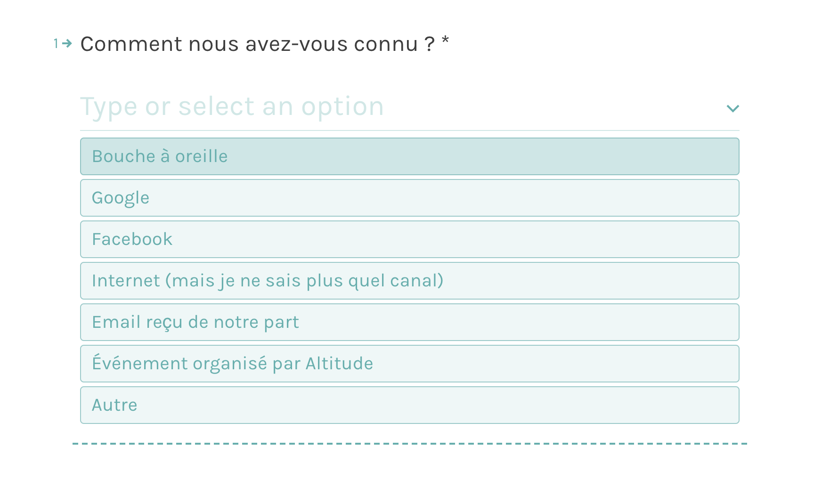The height and width of the screenshot is (504, 830).
Task: Choose the answer about an Altitude event
Action: click(409, 364)
